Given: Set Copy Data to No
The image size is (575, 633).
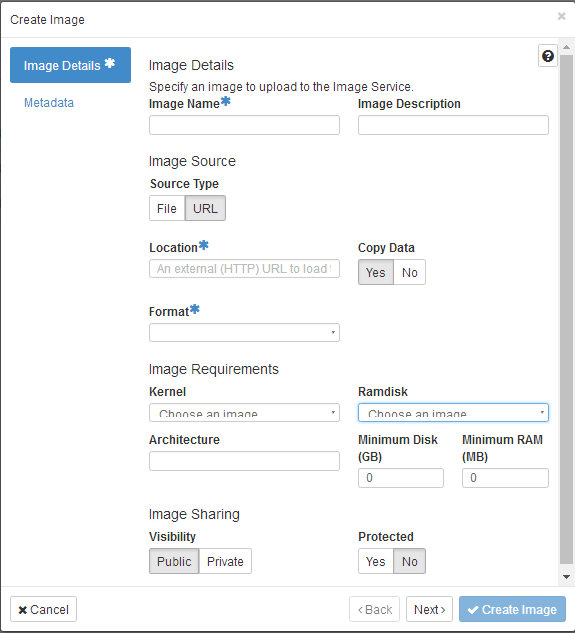Looking at the screenshot, I should click(409, 272).
